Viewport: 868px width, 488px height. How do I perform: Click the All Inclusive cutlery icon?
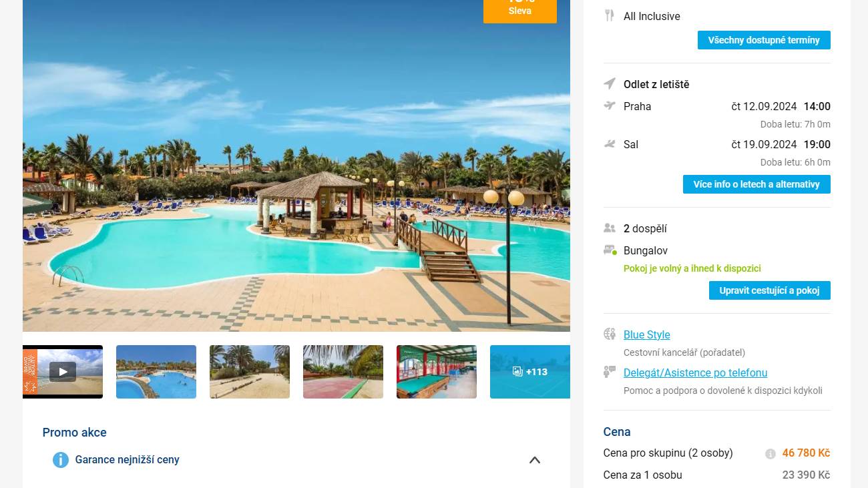click(x=609, y=15)
